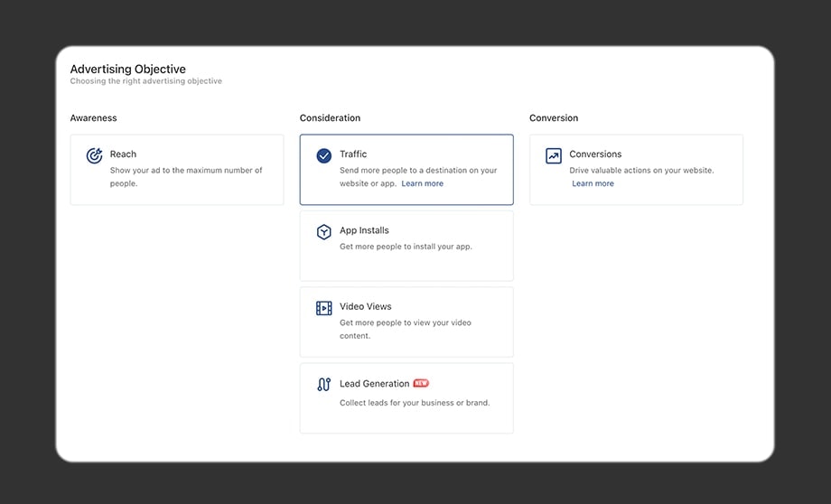Click the Conversion column heading
The height and width of the screenshot is (504, 831).
554,117
